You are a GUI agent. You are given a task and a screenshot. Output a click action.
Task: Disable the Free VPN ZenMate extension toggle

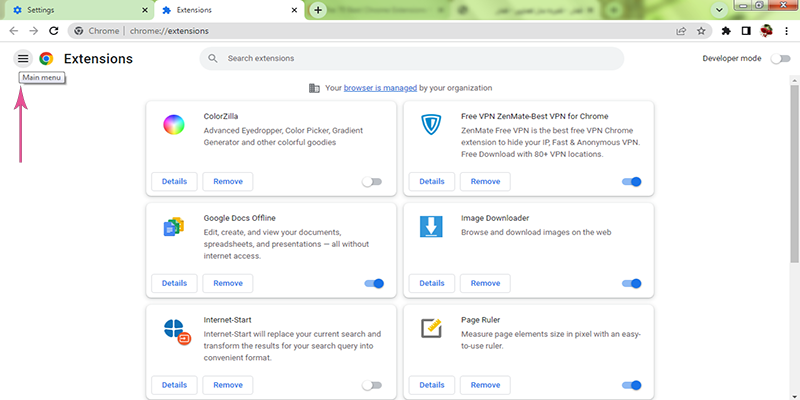631,182
